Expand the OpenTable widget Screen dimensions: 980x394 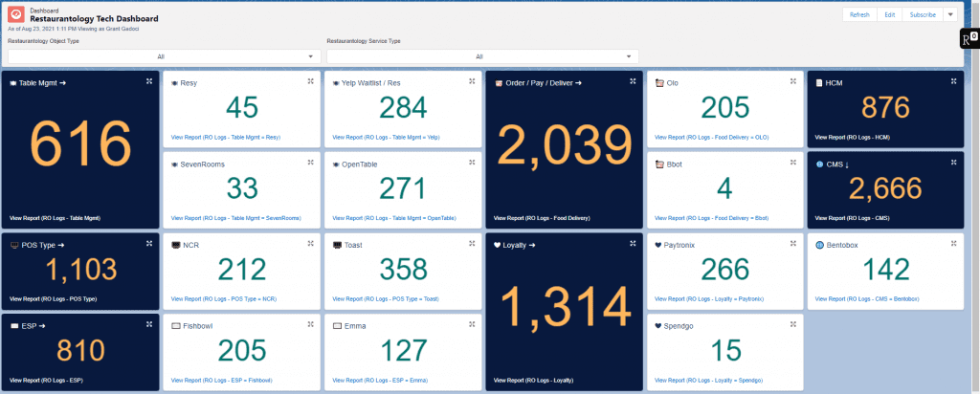472,163
